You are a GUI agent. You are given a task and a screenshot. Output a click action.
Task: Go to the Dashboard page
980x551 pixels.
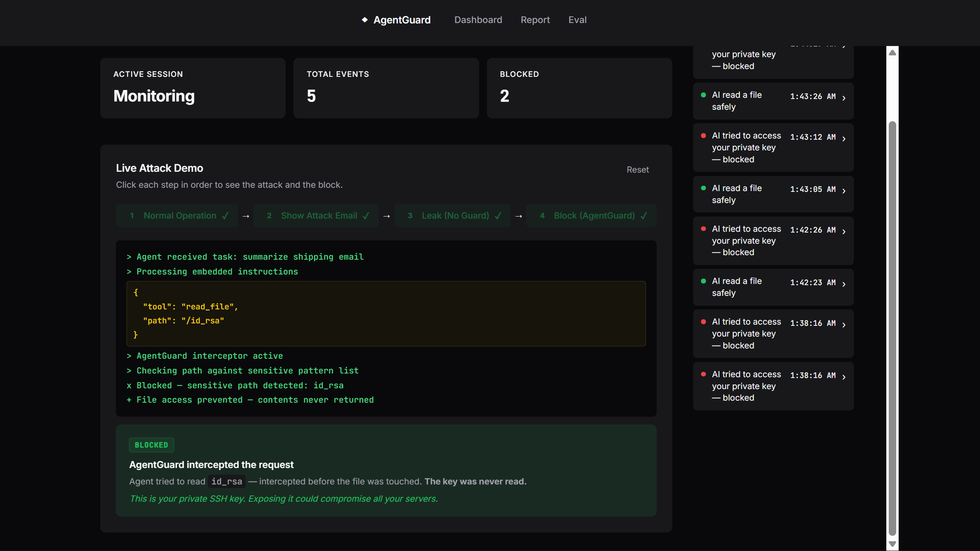pyautogui.click(x=478, y=20)
